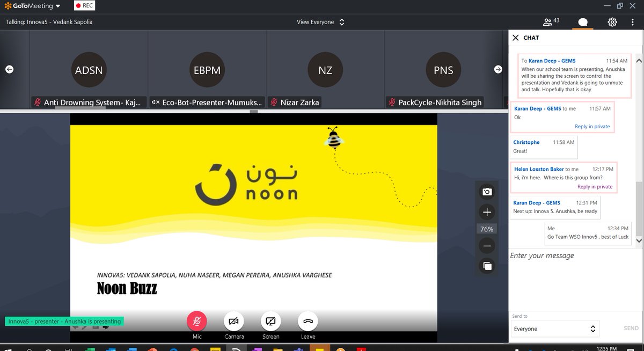This screenshot has width=644, height=351.
Task: Click muted mic icon beside Nizar Zarka
Action: (x=274, y=102)
